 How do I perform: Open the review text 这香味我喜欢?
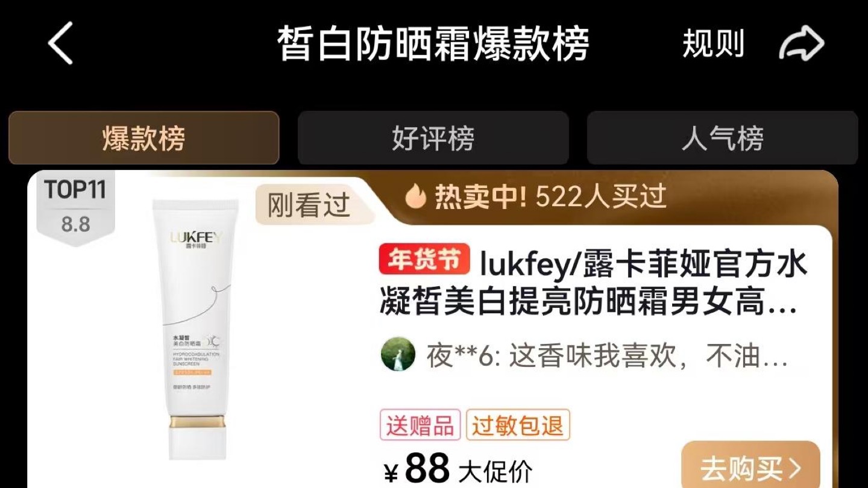coord(608,356)
